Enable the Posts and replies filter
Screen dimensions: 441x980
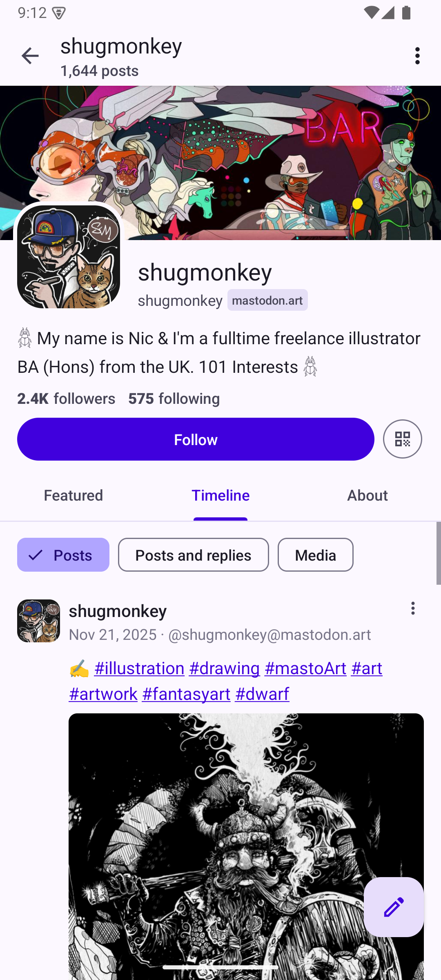coord(193,555)
